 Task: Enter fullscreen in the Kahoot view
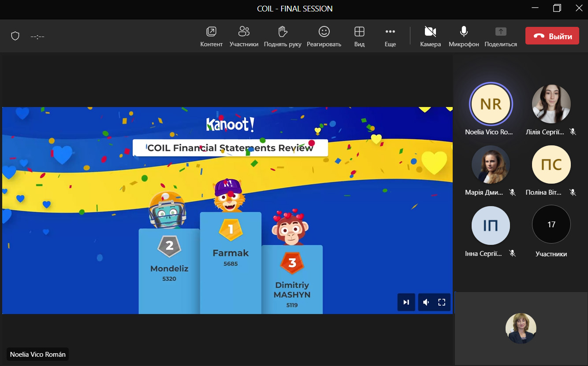click(442, 302)
